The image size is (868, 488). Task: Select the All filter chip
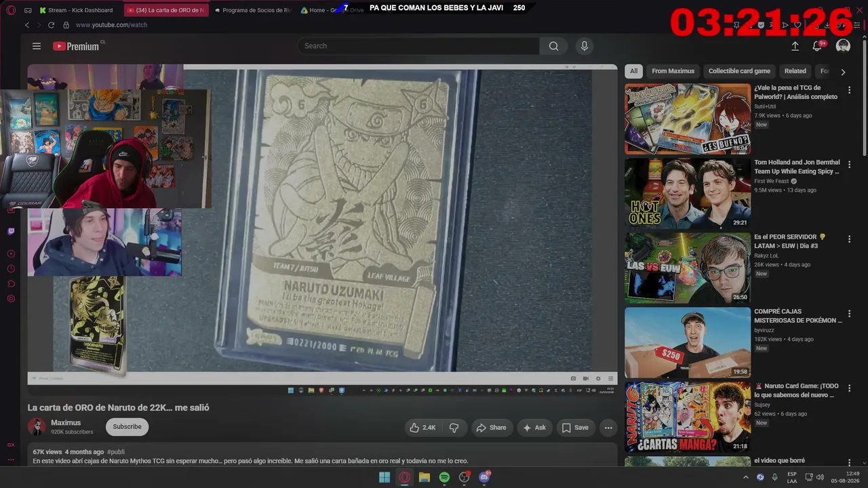point(633,71)
